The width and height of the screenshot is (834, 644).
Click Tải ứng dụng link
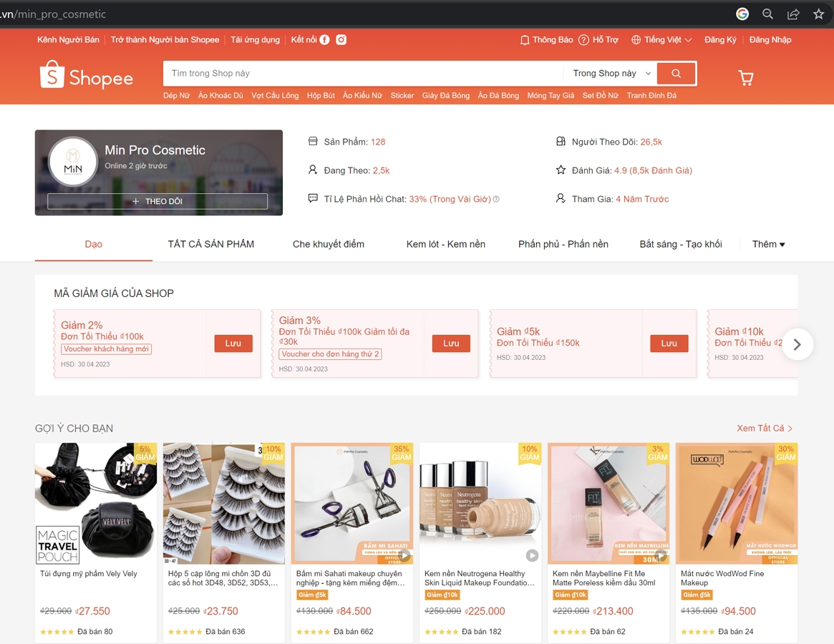pos(255,40)
